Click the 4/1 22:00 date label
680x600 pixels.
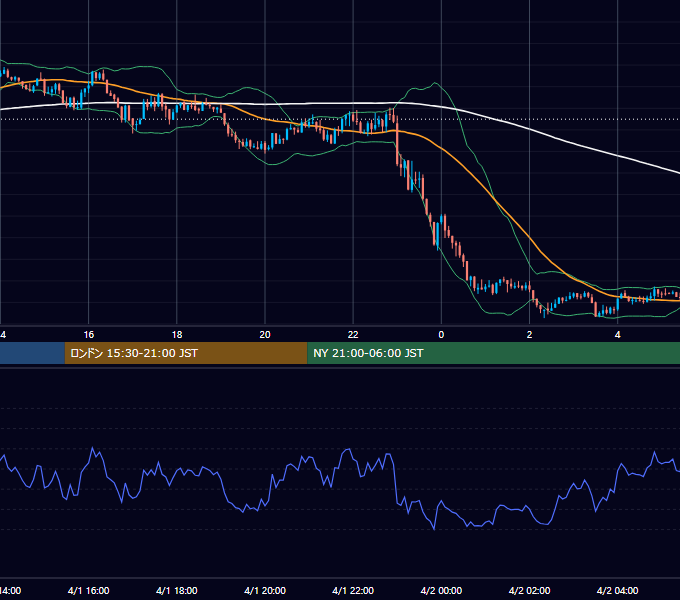click(x=353, y=590)
